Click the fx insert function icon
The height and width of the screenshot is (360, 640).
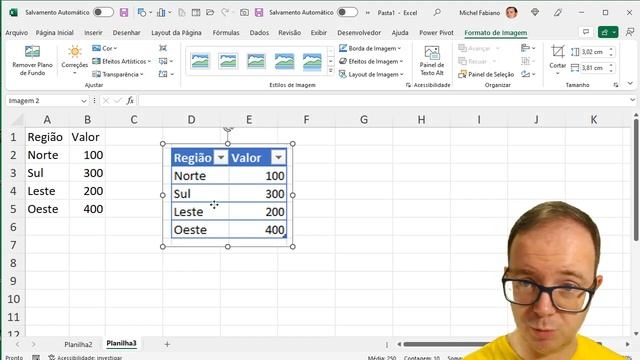130,100
